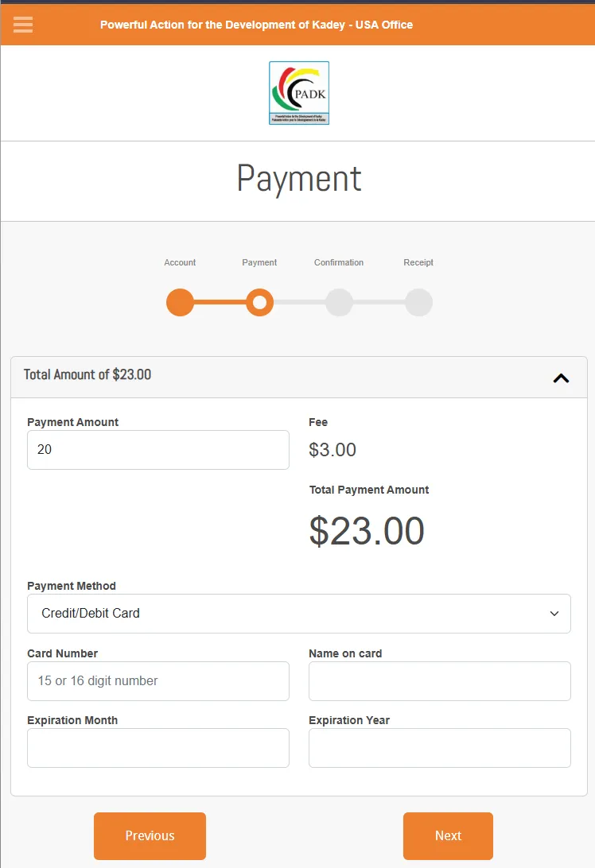Click the Confirmation step label
Viewport: 595px width, 868px height.
click(339, 262)
